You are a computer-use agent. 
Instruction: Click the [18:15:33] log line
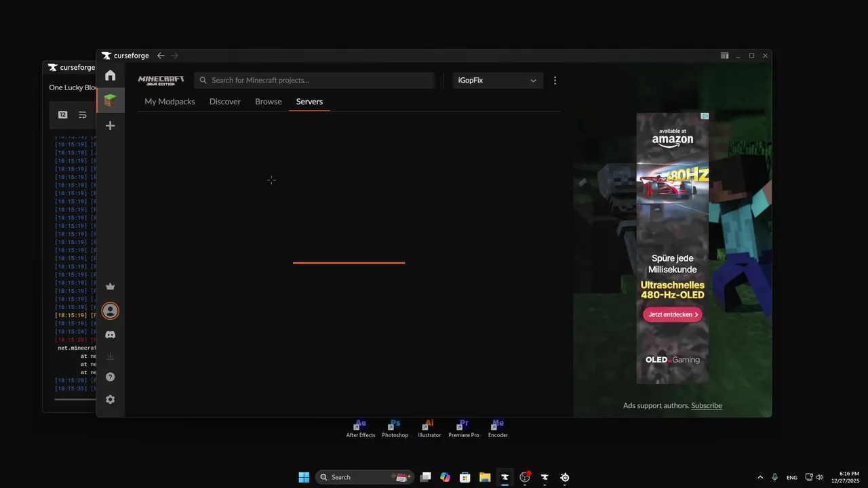coord(75,388)
